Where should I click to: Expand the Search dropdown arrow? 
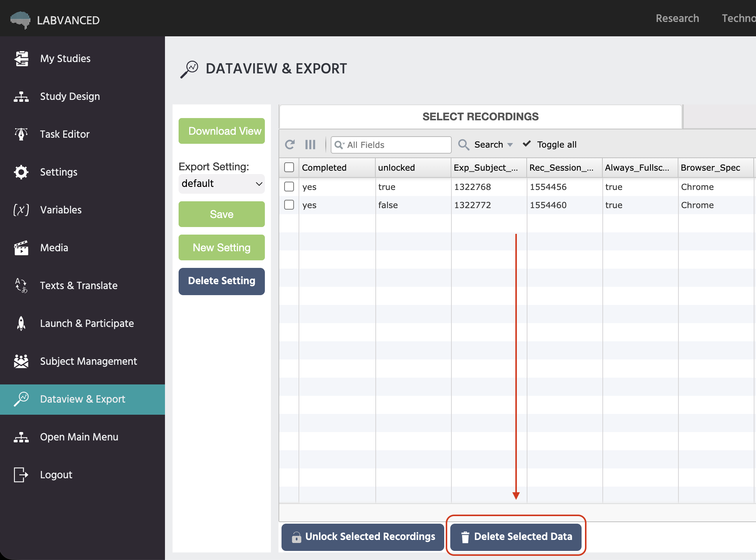(510, 145)
